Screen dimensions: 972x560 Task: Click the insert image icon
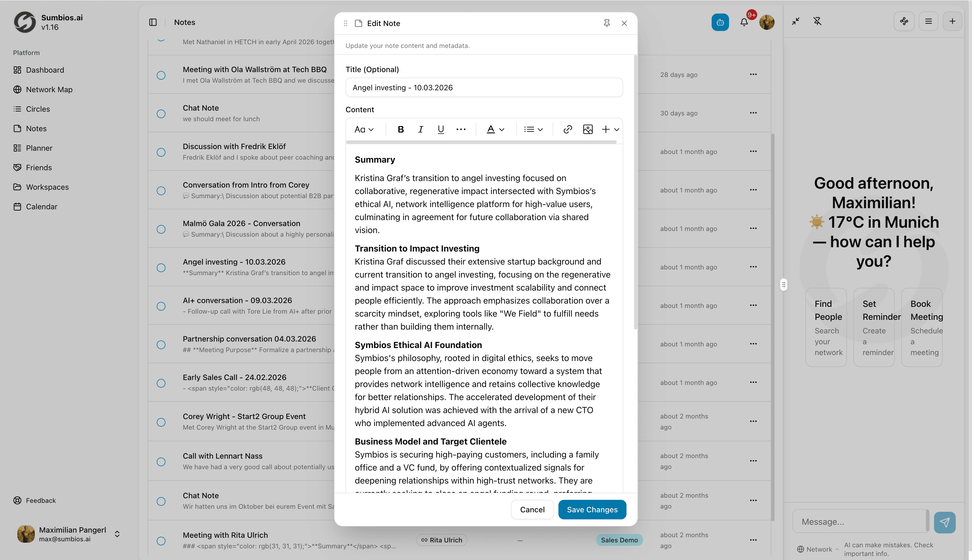(588, 130)
